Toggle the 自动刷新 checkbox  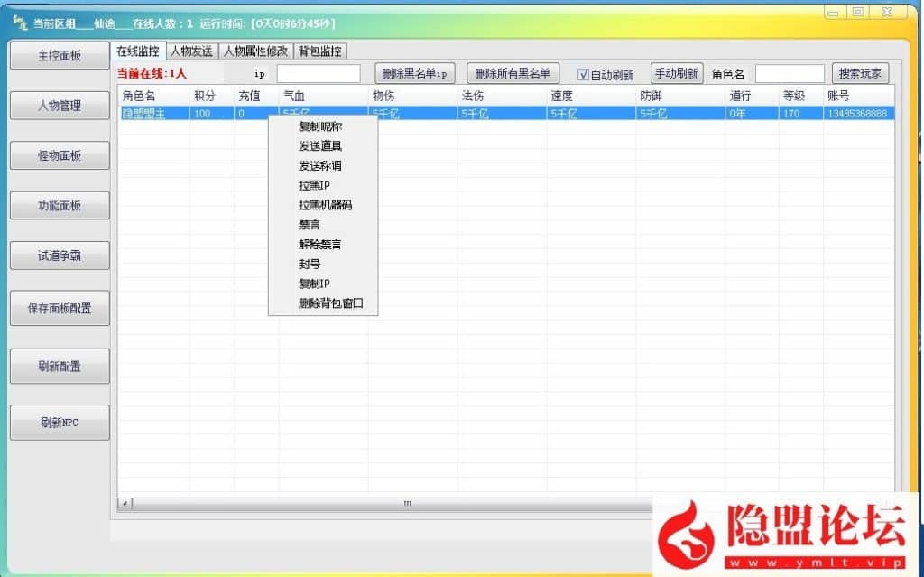pos(584,74)
